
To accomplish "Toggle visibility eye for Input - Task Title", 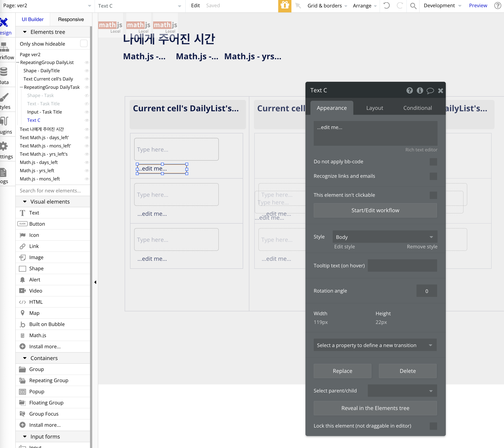I will tap(87, 112).
